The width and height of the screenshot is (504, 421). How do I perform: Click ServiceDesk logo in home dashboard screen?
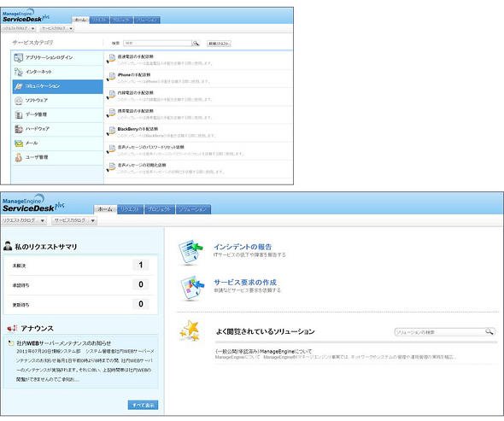[x=33, y=202]
